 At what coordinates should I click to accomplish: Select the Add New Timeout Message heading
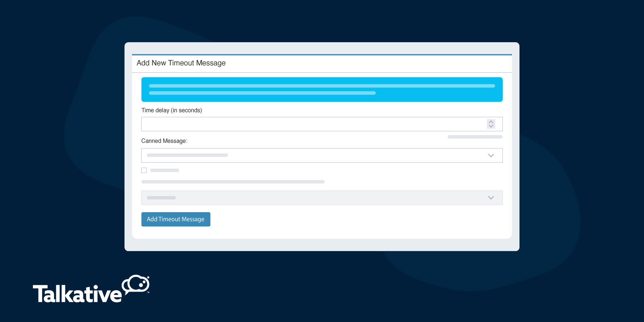[x=181, y=63]
